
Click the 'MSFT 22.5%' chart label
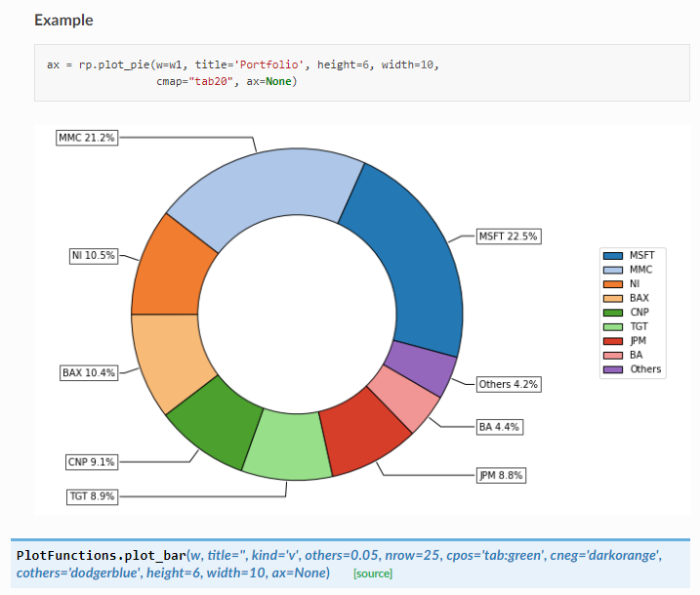tap(509, 236)
